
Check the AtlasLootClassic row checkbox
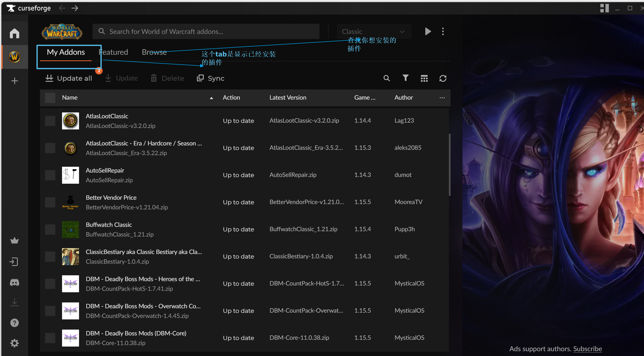coord(50,121)
